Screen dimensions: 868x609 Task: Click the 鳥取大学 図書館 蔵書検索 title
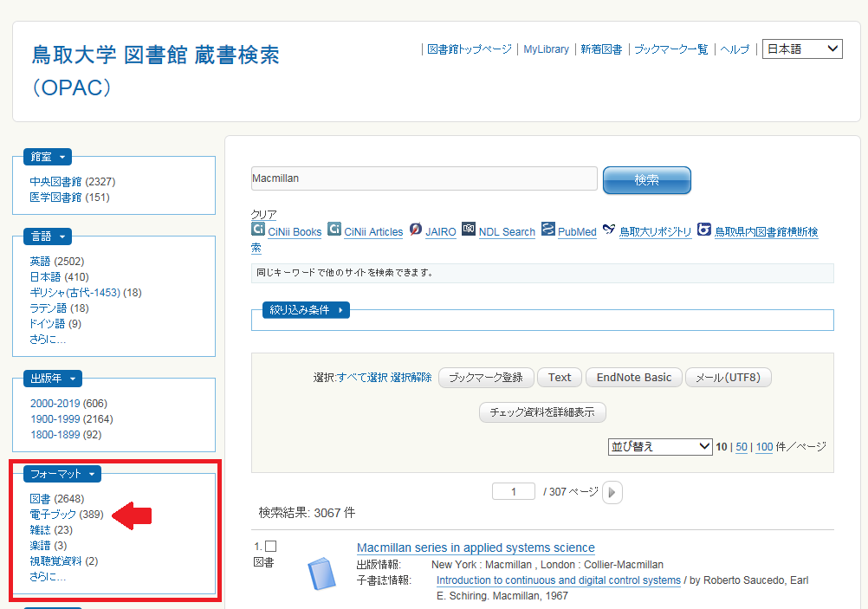pos(156,71)
